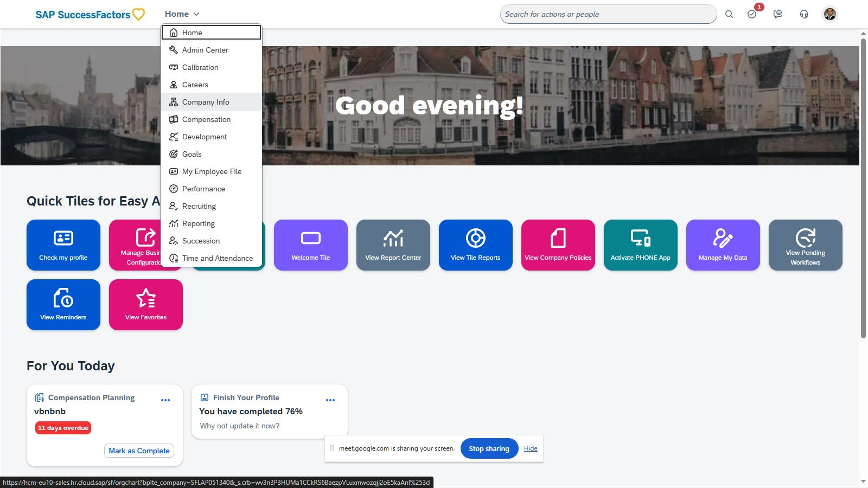Click the Finish Your Profile card icon
868x488 pixels.
coord(205,397)
